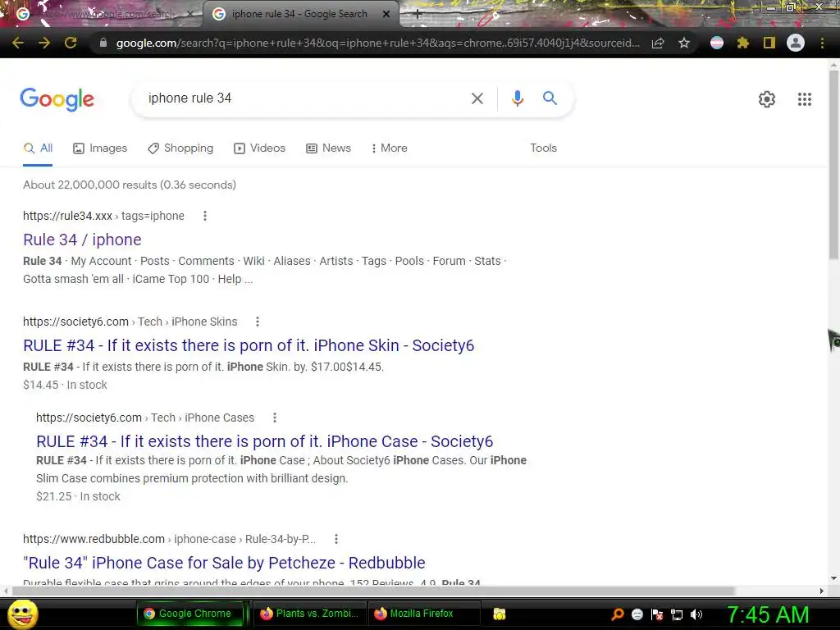Click the Google logo
The height and width of the screenshot is (630, 840).
pos(57,99)
